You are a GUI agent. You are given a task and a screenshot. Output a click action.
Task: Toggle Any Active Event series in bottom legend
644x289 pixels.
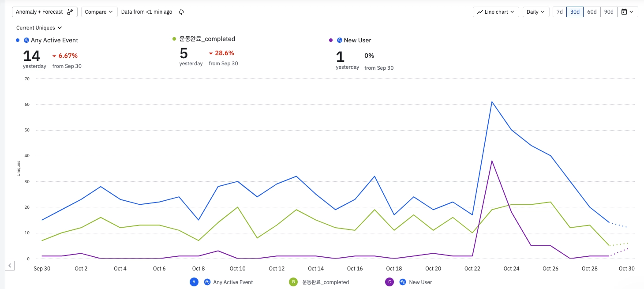tap(233, 282)
